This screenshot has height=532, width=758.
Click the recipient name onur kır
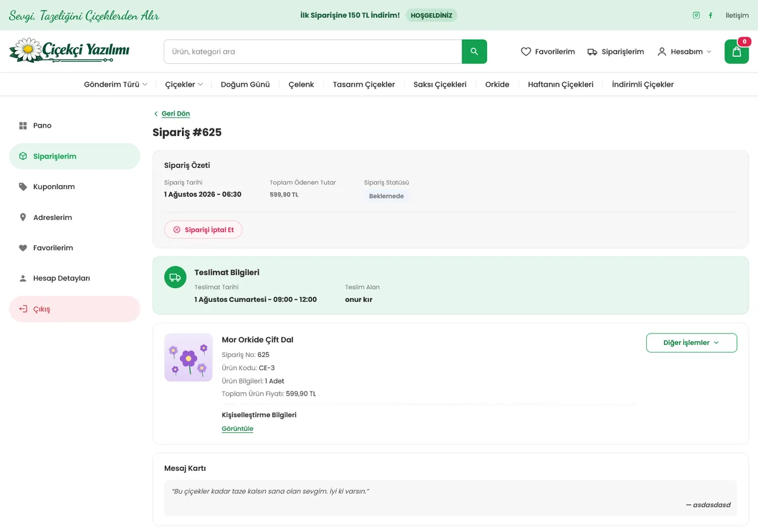(x=359, y=299)
